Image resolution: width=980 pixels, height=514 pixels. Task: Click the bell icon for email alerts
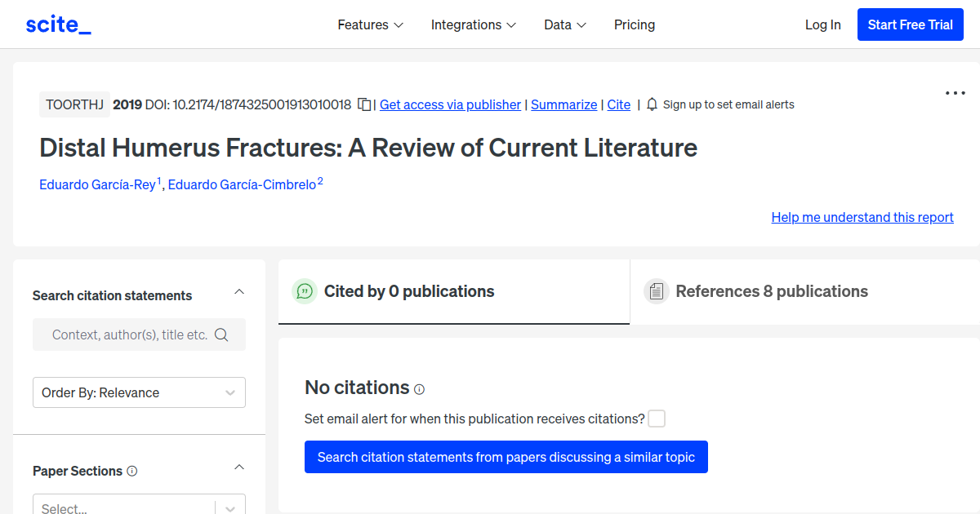(652, 104)
